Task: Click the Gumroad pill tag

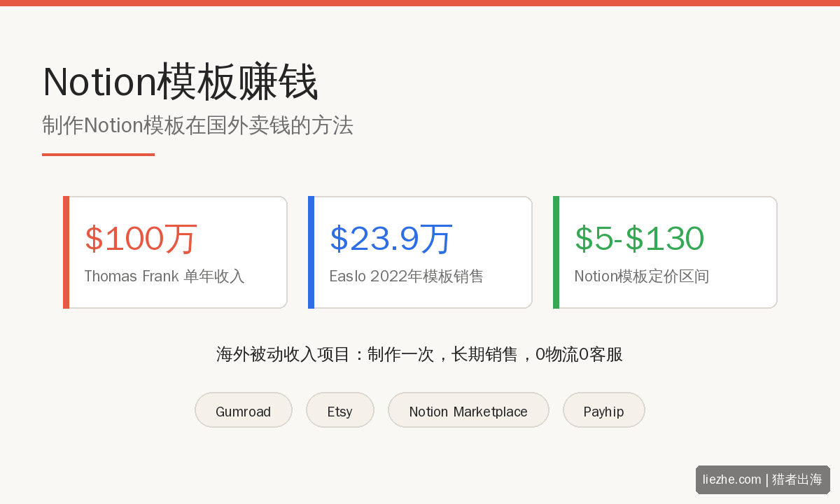Action: tap(244, 410)
